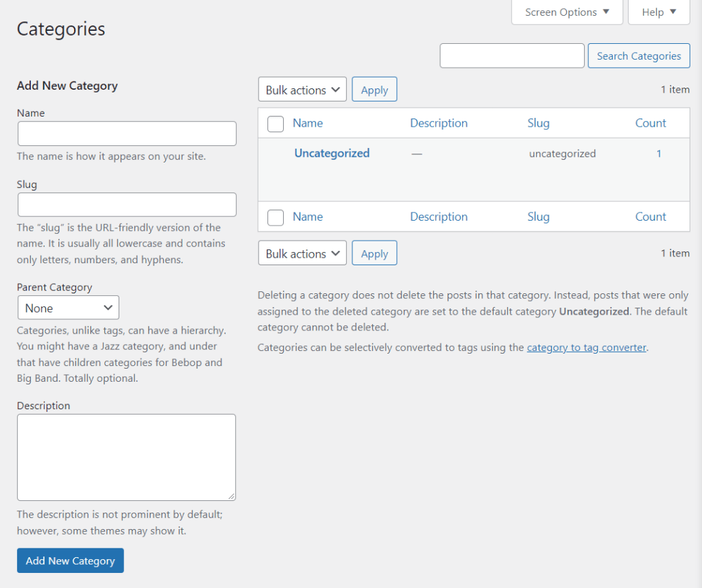The height and width of the screenshot is (588, 702).
Task: Expand the bottom Bulk actions dropdown
Action: click(302, 253)
